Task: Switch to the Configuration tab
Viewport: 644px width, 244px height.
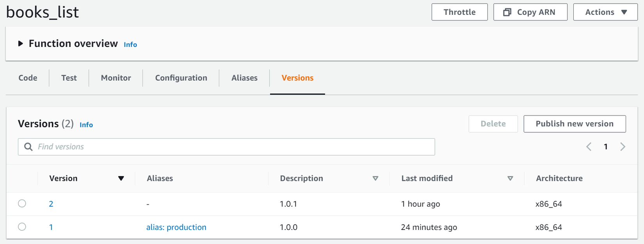Action: pos(181,78)
